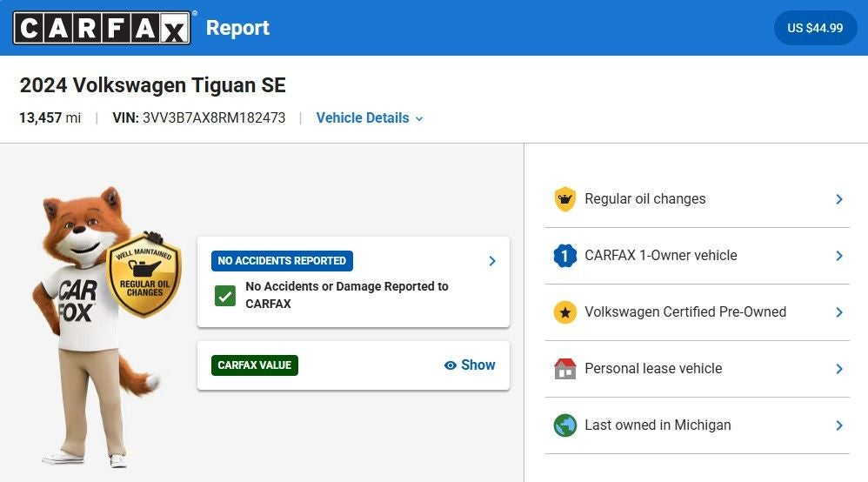Viewport: 868px width, 482px height.
Task: Click the gold star certified icon
Action: 564,312
